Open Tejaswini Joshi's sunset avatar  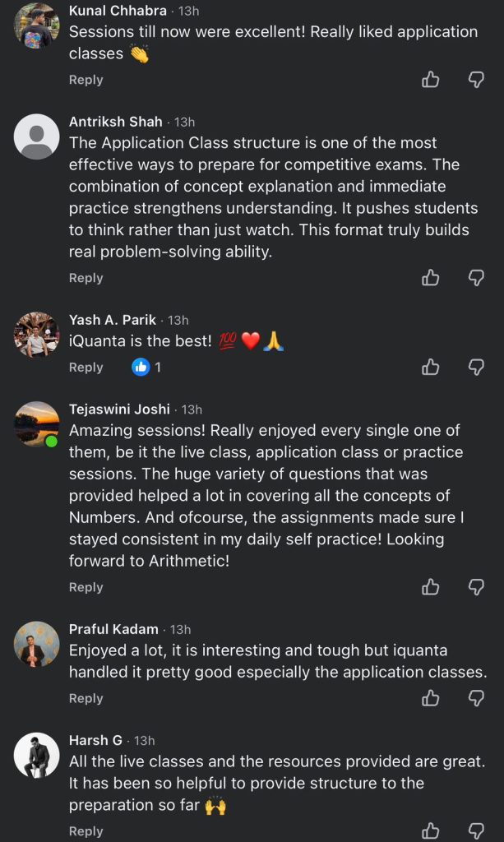coord(37,424)
